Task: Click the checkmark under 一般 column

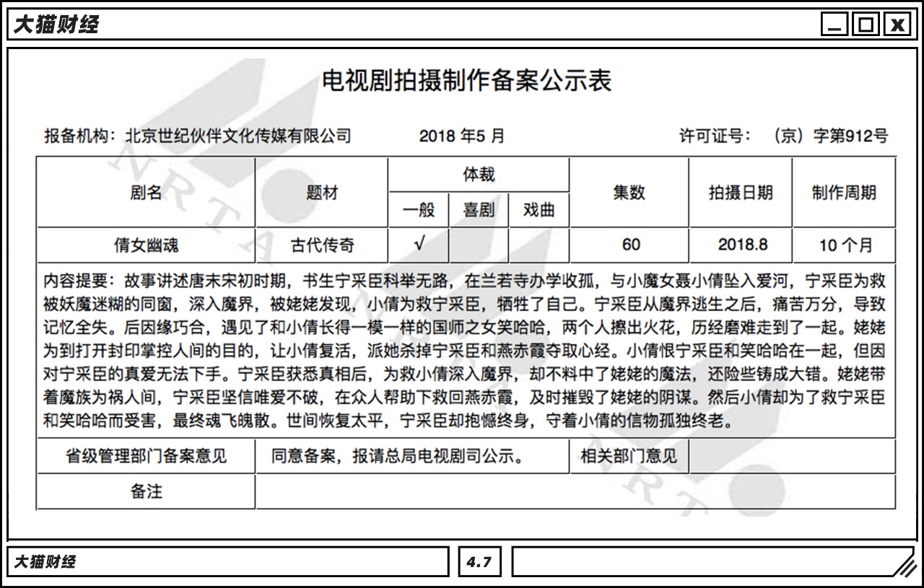Action: click(x=419, y=244)
